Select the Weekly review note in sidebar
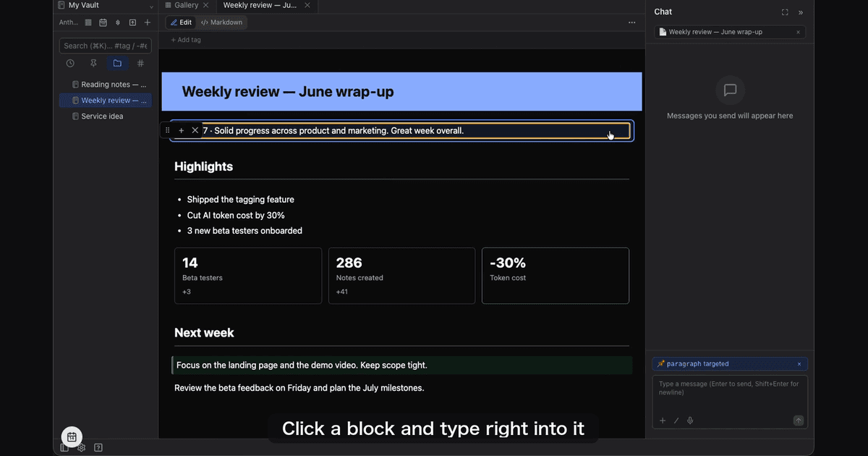 pos(106,101)
